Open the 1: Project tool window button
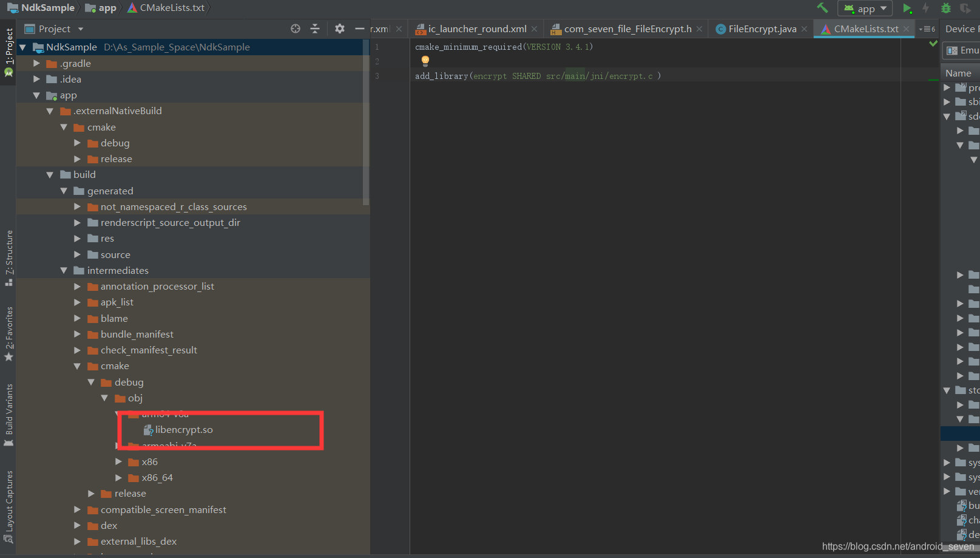 pos(8,52)
